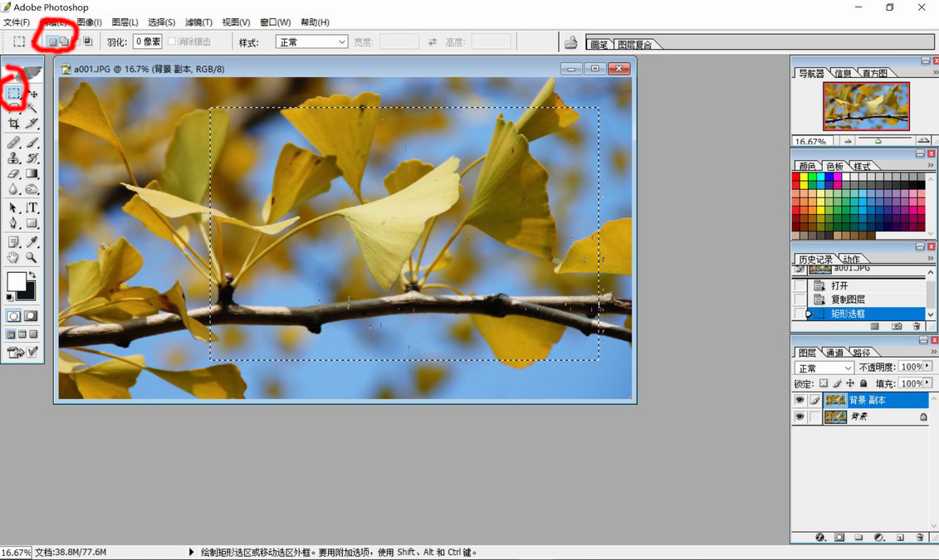939x560 pixels.
Task: Switch to the 通道 tab
Action: click(x=834, y=353)
